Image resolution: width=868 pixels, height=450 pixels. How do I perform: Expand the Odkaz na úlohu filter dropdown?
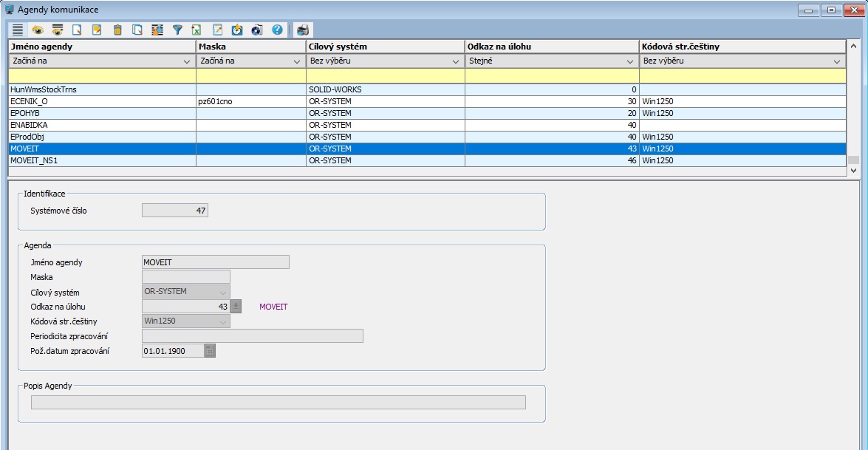click(x=630, y=61)
